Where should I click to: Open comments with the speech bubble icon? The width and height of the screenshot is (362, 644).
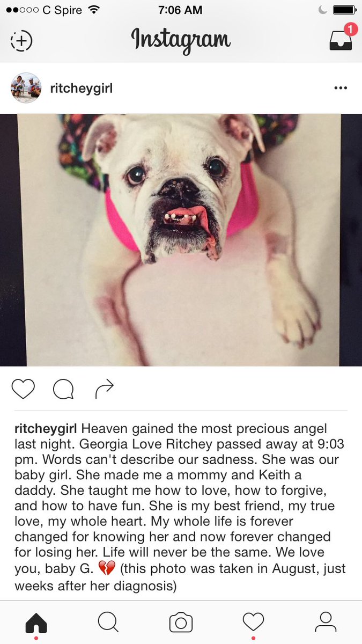coord(63,390)
